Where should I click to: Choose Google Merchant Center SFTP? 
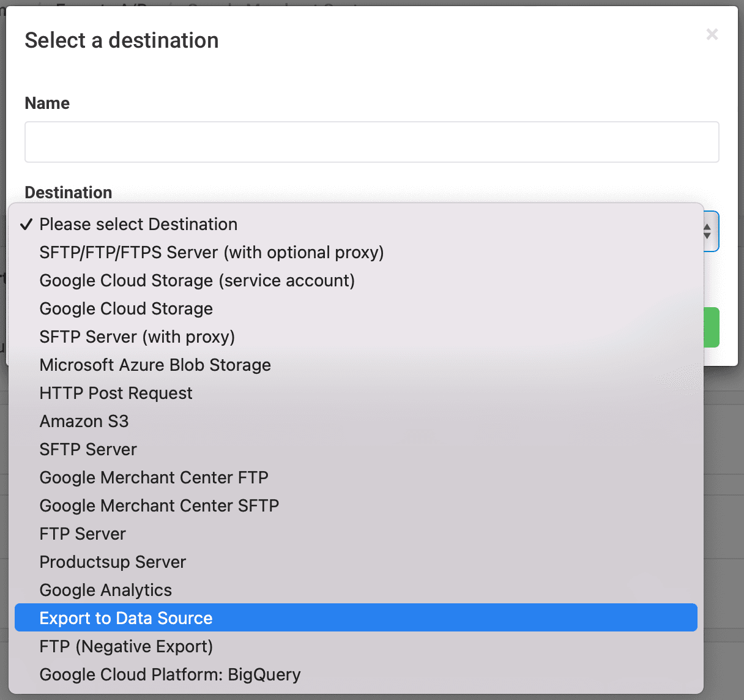click(159, 506)
